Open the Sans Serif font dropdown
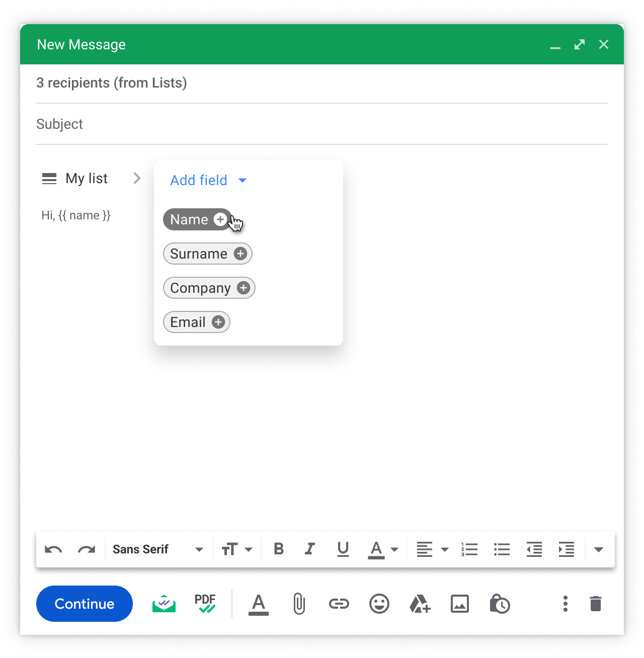Image resolution: width=644 pixels, height=658 pixels. click(x=157, y=549)
